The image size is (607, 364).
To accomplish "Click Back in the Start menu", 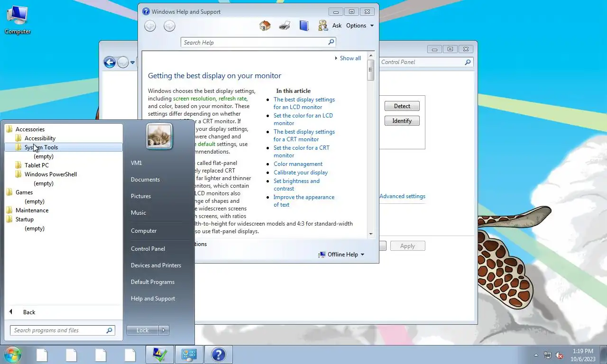I will (29, 312).
